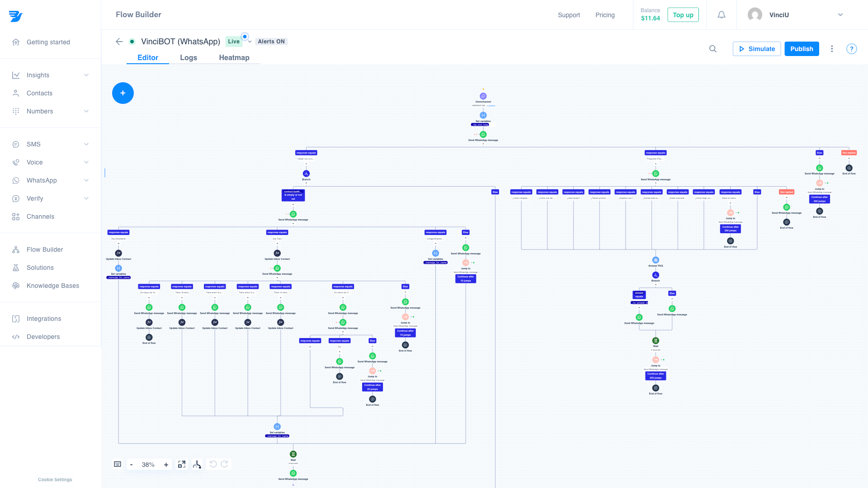Expand the Insights menu
The height and width of the screenshot is (488, 868).
[x=50, y=75]
